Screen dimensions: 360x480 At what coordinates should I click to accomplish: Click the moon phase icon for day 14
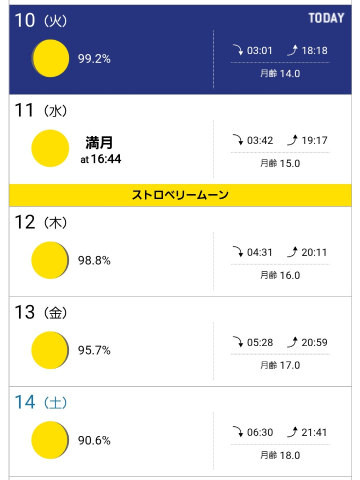[x=50, y=440]
